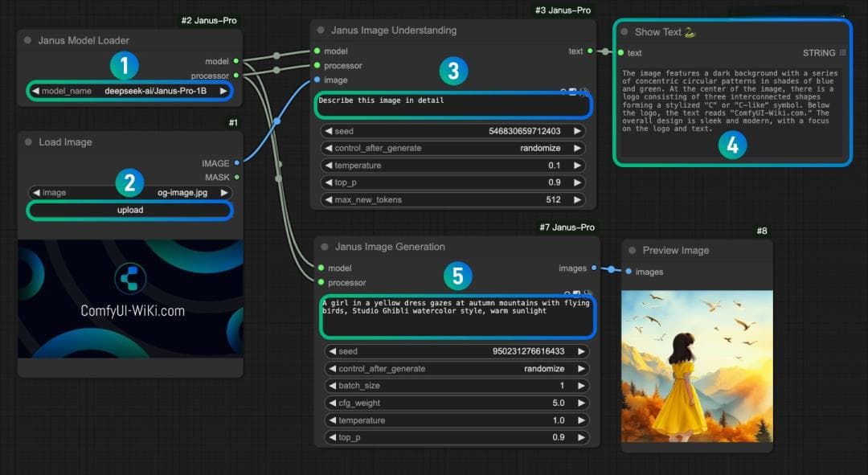Click the '#2 Janus-Pro' badge above Model Loader

coord(209,20)
